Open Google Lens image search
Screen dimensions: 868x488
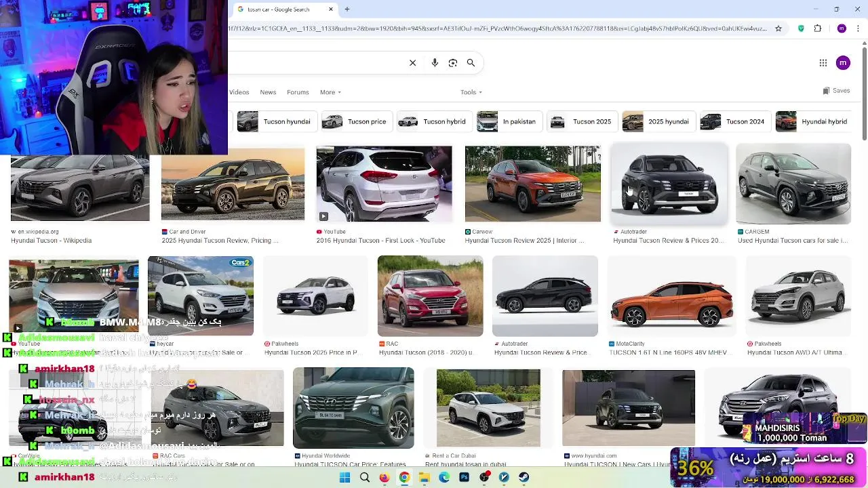pos(453,63)
